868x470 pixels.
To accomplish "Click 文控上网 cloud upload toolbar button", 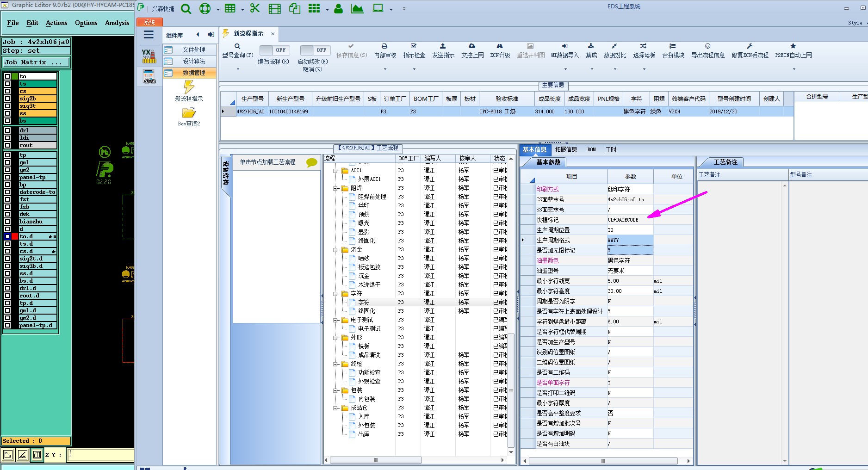I will point(472,50).
